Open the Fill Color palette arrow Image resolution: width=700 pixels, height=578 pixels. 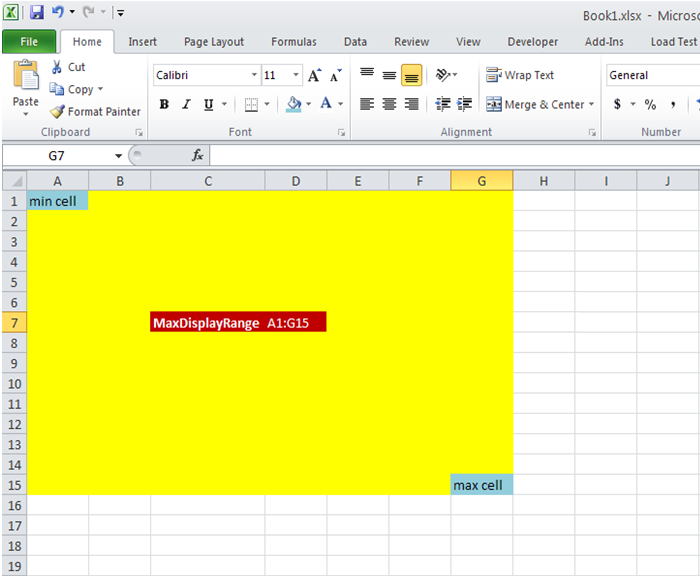click(x=308, y=104)
